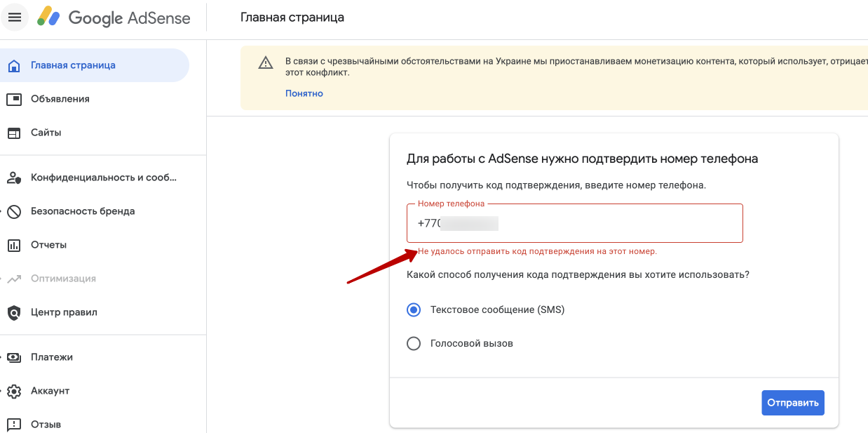Click the Отправить button
The image size is (868, 433).
[793, 403]
